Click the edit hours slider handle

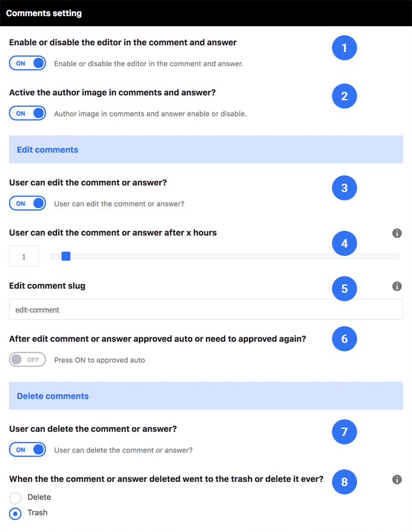[x=66, y=256]
